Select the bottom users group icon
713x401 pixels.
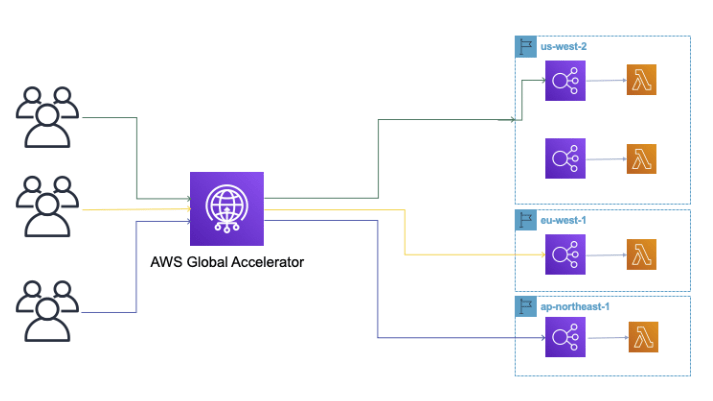(x=47, y=311)
